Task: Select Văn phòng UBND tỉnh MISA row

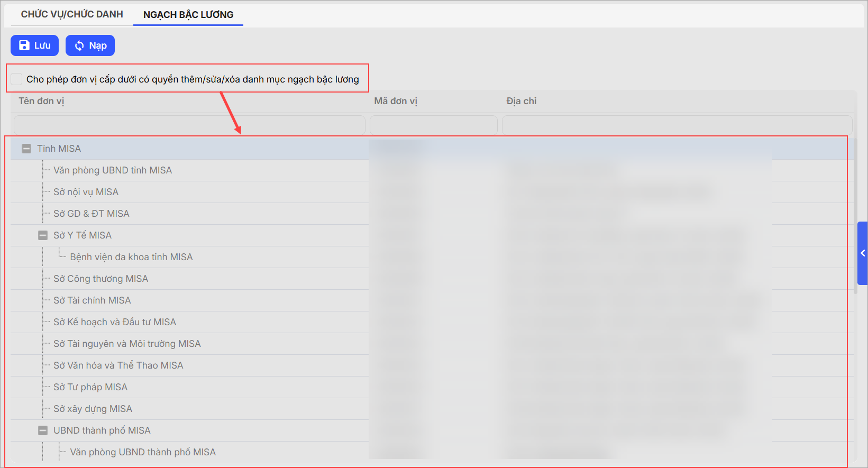Action: tap(113, 170)
